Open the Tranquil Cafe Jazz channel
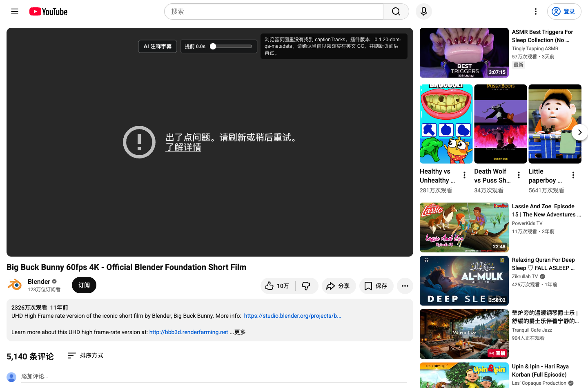The height and width of the screenshot is (388, 588). (x=532, y=330)
